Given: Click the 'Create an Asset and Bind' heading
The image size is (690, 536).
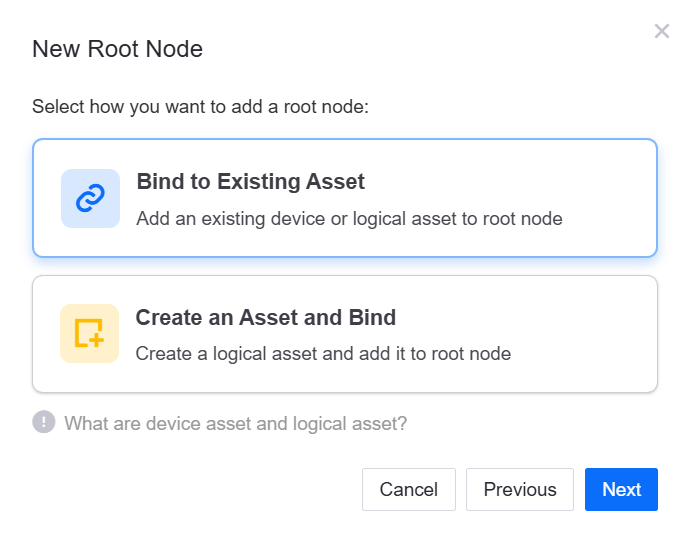Looking at the screenshot, I should point(266,318).
